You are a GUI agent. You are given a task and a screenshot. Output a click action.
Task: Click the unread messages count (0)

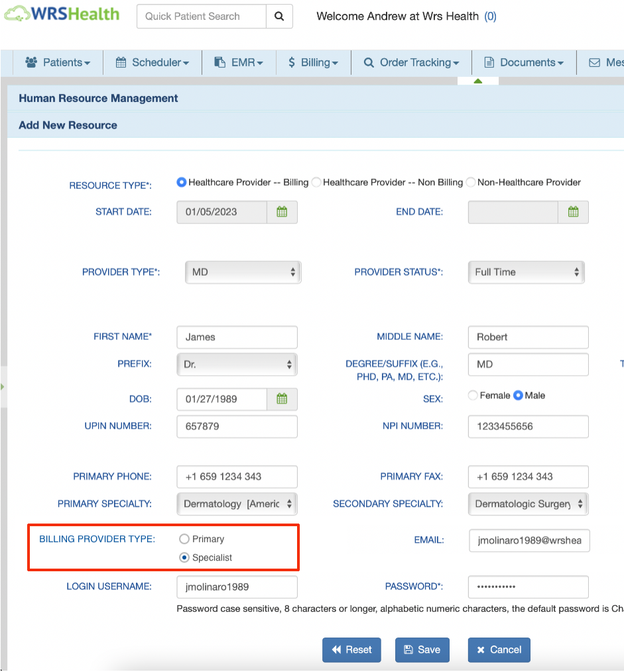click(490, 17)
